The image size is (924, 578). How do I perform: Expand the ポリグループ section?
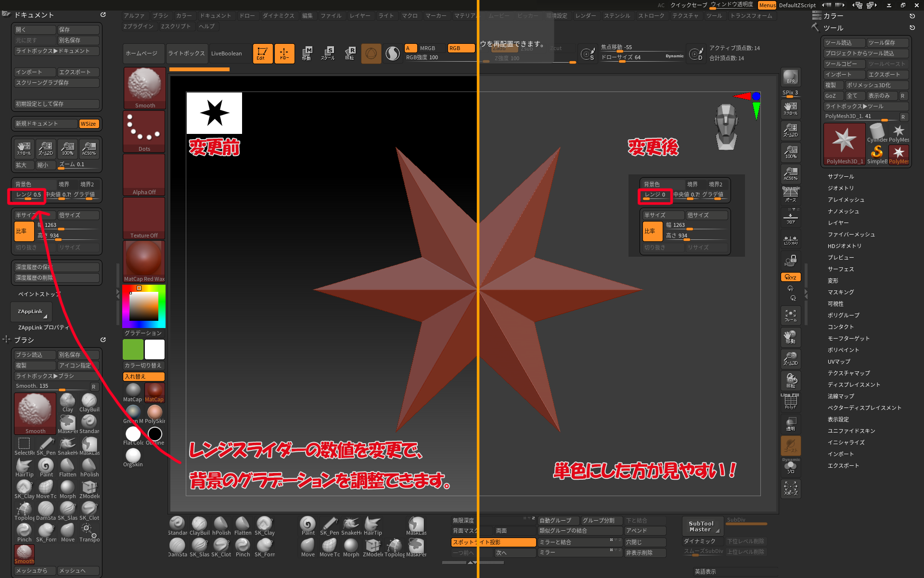pyautogui.click(x=844, y=315)
